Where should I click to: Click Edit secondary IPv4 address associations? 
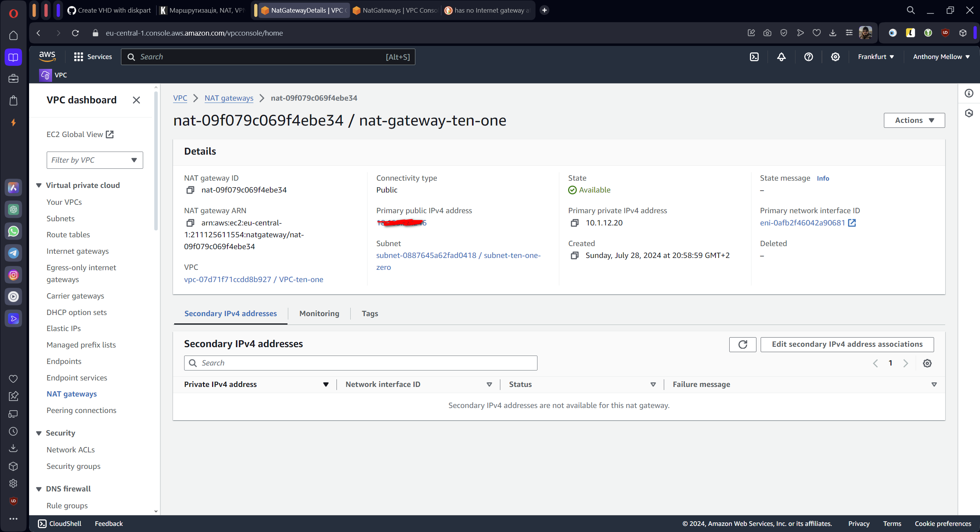847,344
